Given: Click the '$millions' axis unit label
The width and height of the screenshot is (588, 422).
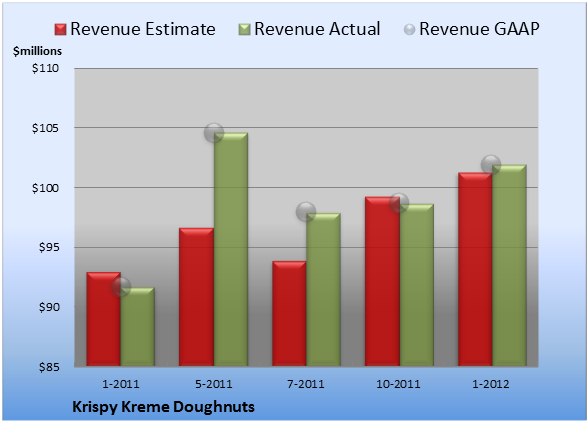Looking at the screenshot, I should click(37, 51).
